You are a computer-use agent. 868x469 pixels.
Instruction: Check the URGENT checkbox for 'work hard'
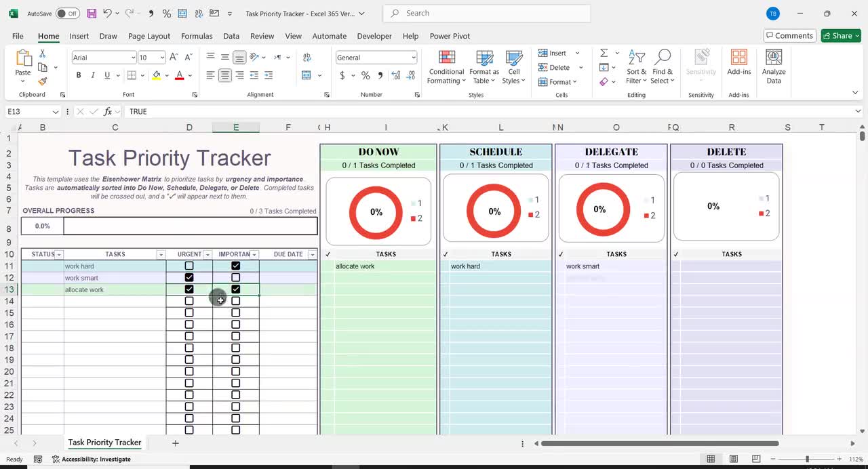(x=189, y=266)
